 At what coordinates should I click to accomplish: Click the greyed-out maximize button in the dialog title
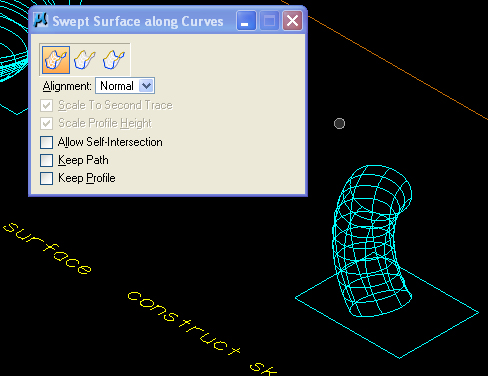[269, 21]
